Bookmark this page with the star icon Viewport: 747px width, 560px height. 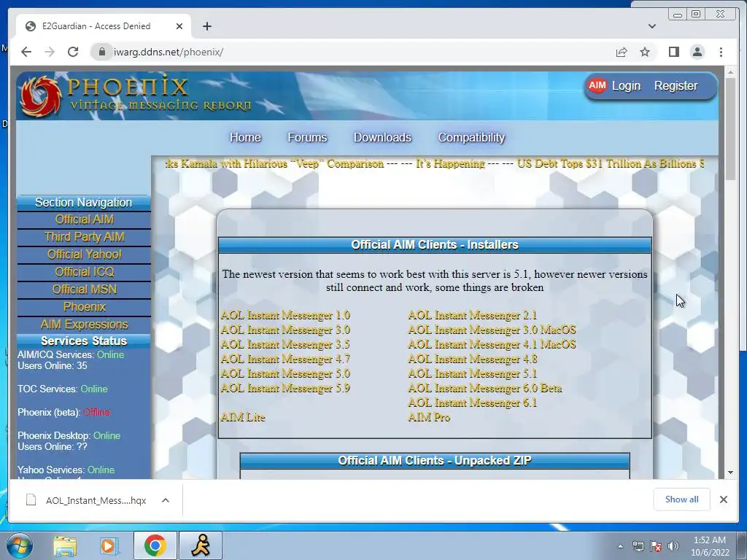645,52
